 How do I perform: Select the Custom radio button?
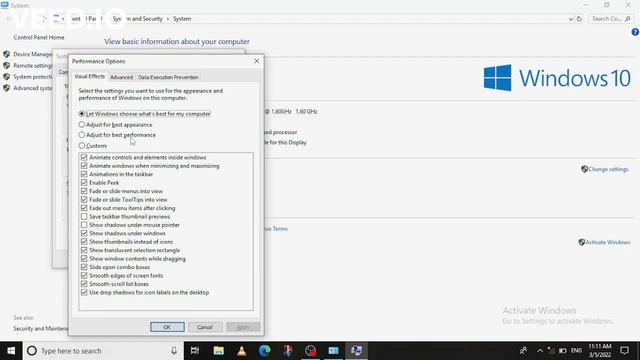click(x=82, y=145)
